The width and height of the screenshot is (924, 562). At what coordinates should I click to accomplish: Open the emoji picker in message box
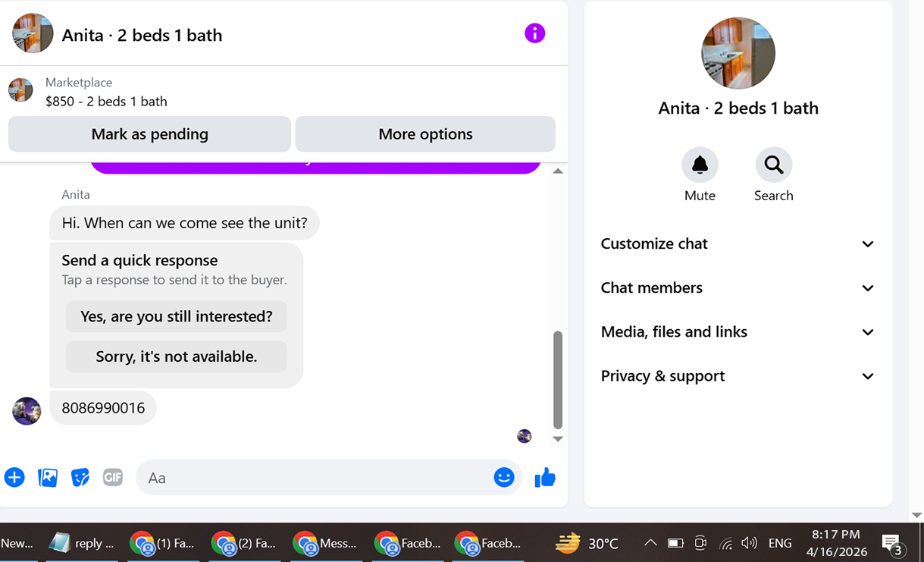tap(504, 477)
